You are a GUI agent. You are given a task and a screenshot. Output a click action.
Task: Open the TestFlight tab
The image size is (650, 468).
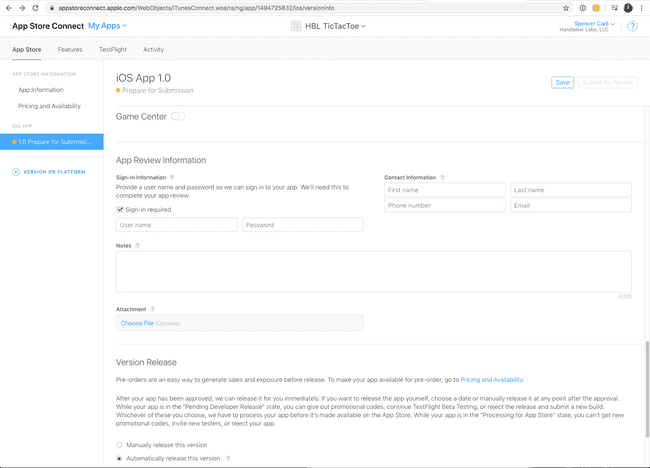coord(113,49)
